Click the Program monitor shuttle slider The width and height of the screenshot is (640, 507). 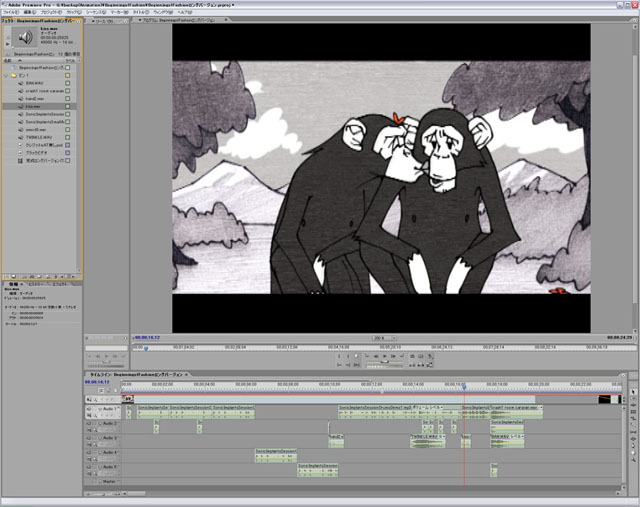[385, 362]
